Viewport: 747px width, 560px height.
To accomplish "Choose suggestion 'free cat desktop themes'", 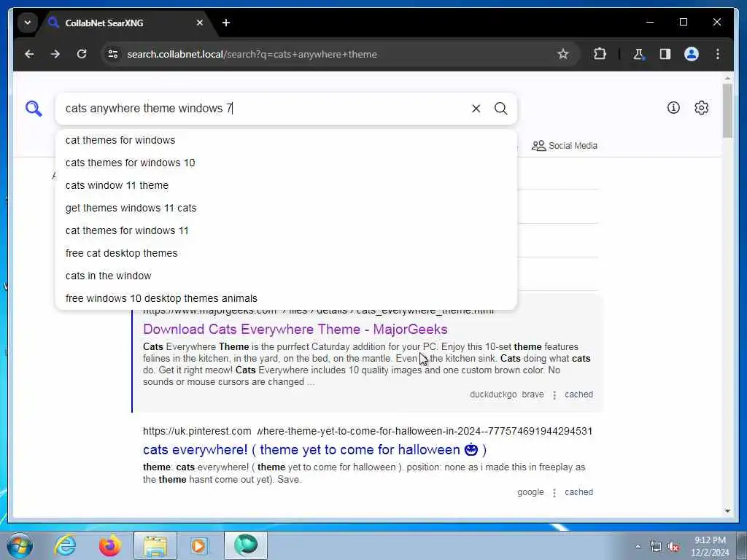I will 286,253.
